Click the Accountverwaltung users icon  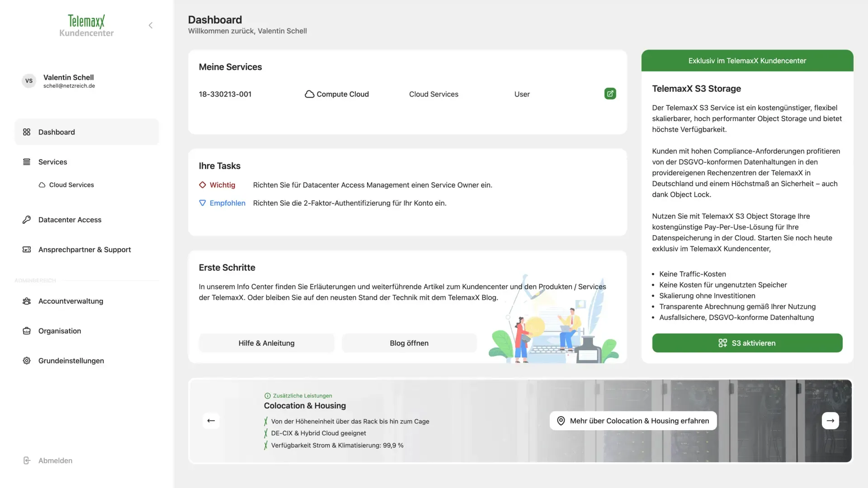[27, 301]
